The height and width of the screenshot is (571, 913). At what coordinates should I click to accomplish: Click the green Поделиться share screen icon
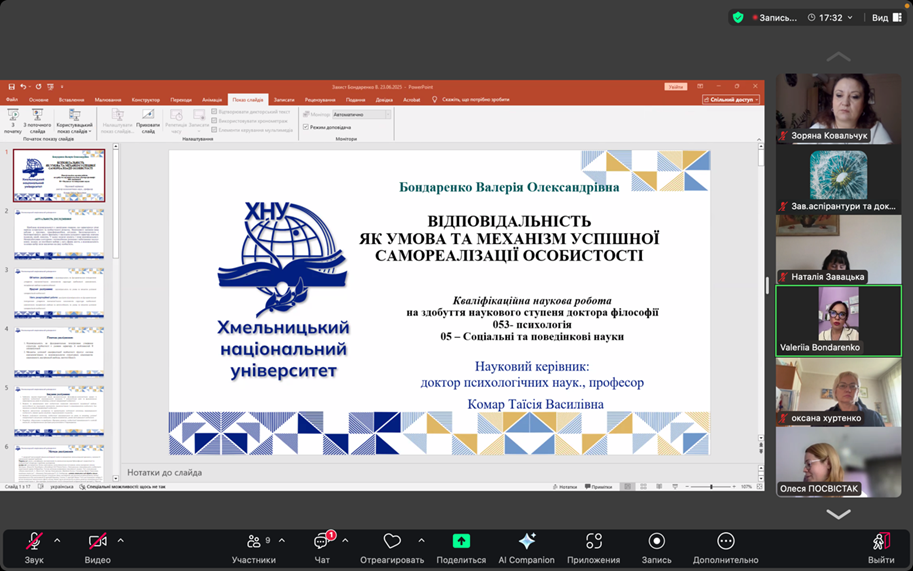pos(461,541)
